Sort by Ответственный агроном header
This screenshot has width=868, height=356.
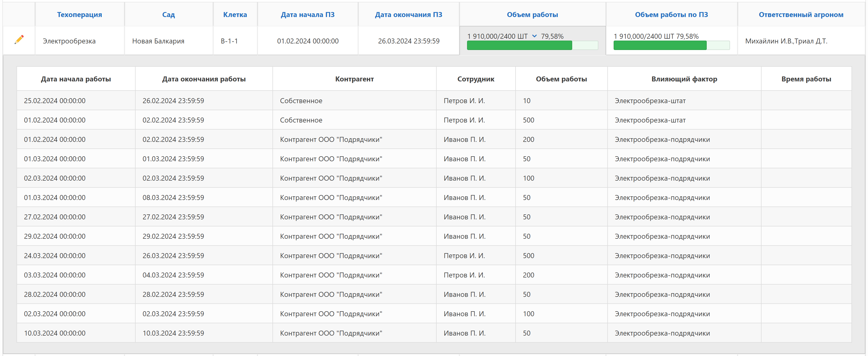[x=801, y=14]
